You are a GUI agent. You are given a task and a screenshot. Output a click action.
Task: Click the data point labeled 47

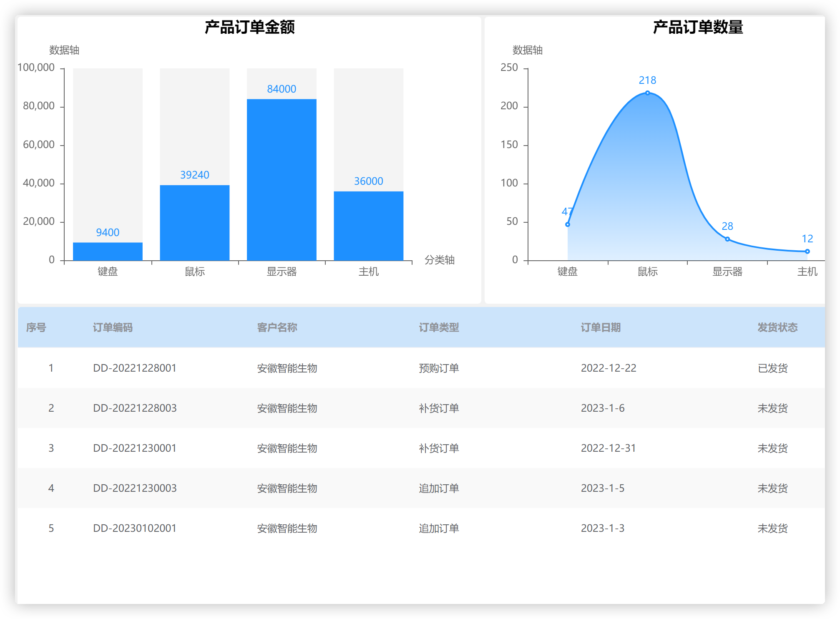coord(568,224)
